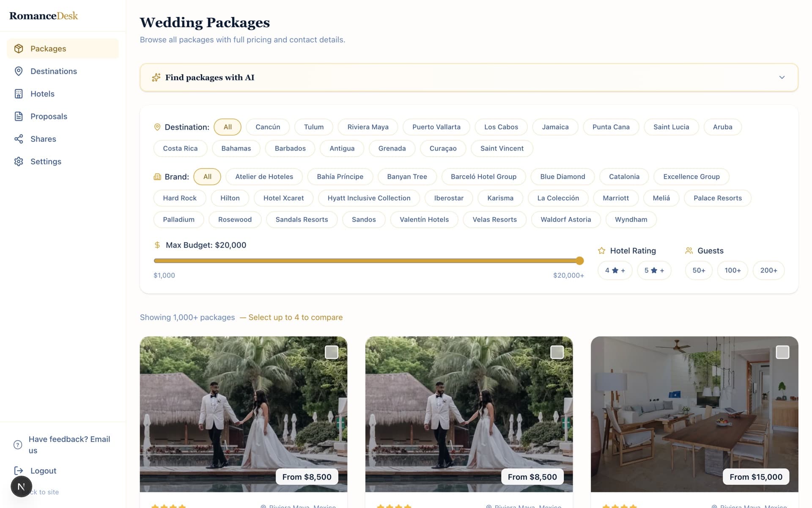Click the round N avatar badge

pyautogui.click(x=21, y=487)
